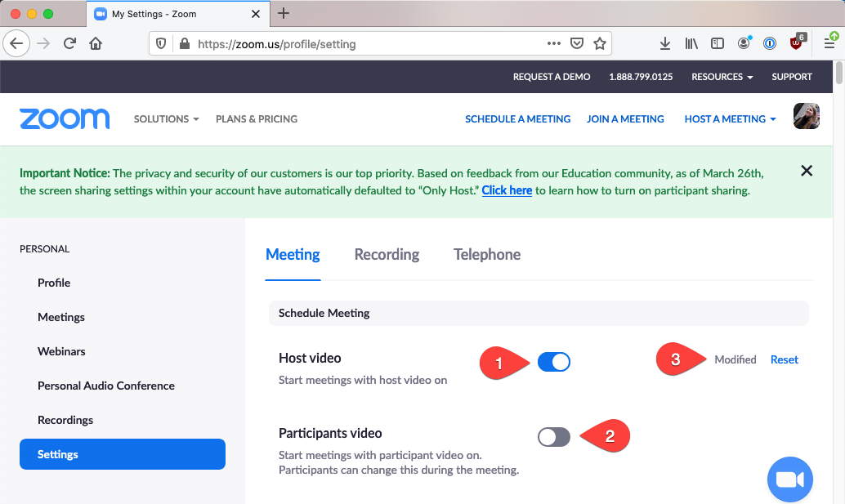Screen dimensions: 845x504
Task: Open the profile avatar picture
Action: tap(806, 117)
